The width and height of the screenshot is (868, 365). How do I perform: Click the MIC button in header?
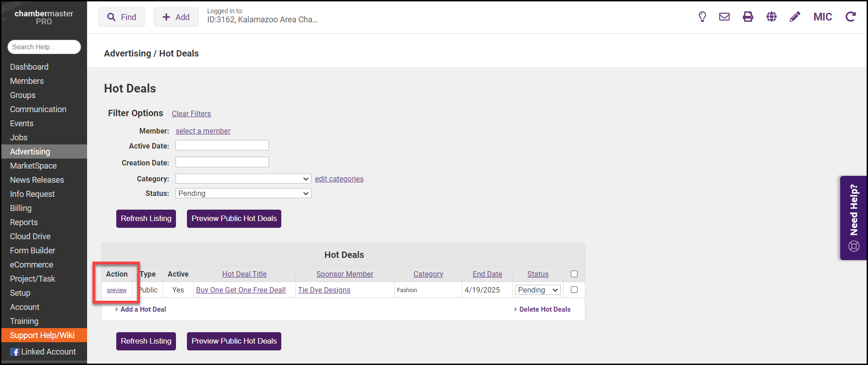coord(822,17)
